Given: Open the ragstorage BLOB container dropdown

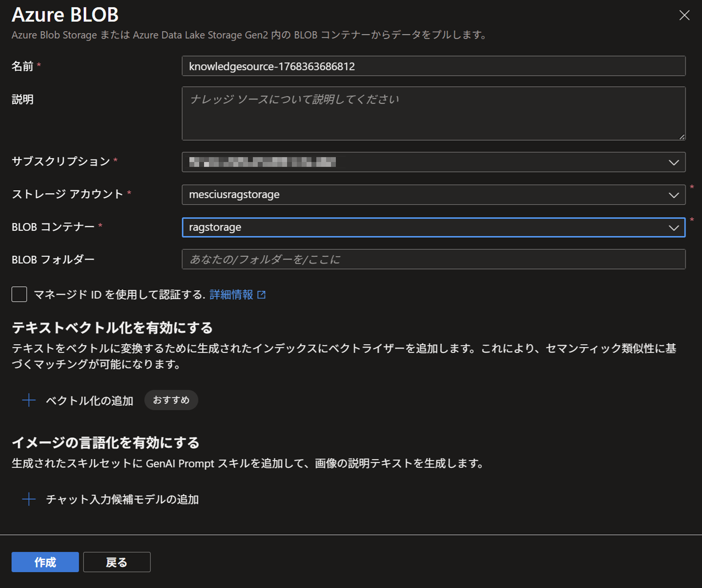Looking at the screenshot, I should pos(425,227).
